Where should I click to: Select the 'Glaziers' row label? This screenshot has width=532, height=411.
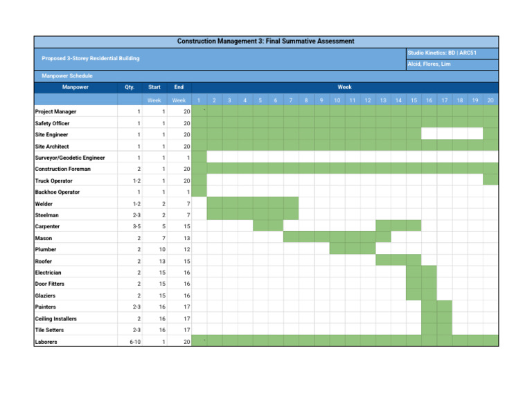pyautogui.click(x=45, y=295)
